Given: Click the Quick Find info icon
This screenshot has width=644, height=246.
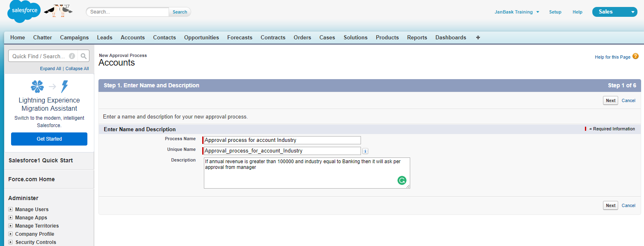Looking at the screenshot, I should (x=72, y=56).
